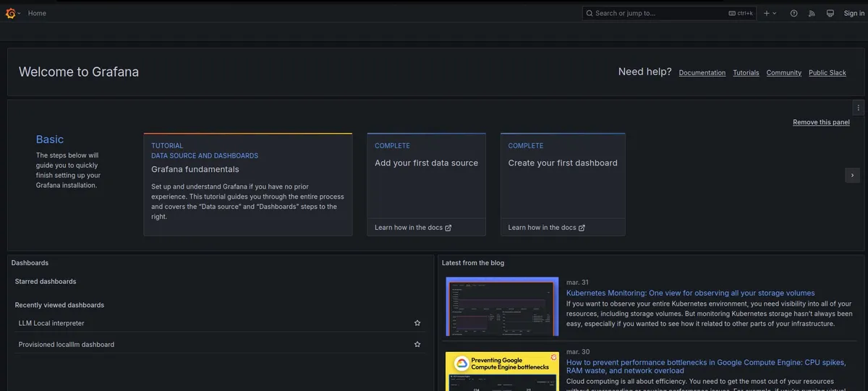
Task: Open the panel three-dot menu
Action: [859, 108]
